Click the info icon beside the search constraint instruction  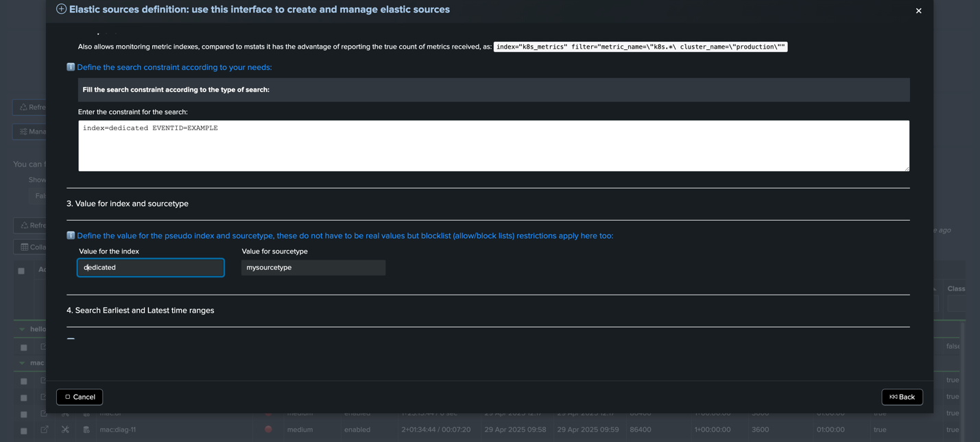71,66
